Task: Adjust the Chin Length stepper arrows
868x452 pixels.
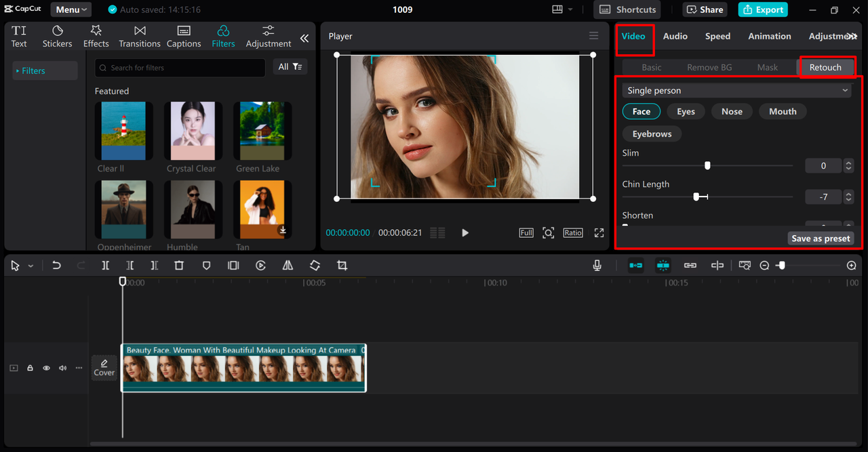Action: (x=848, y=197)
